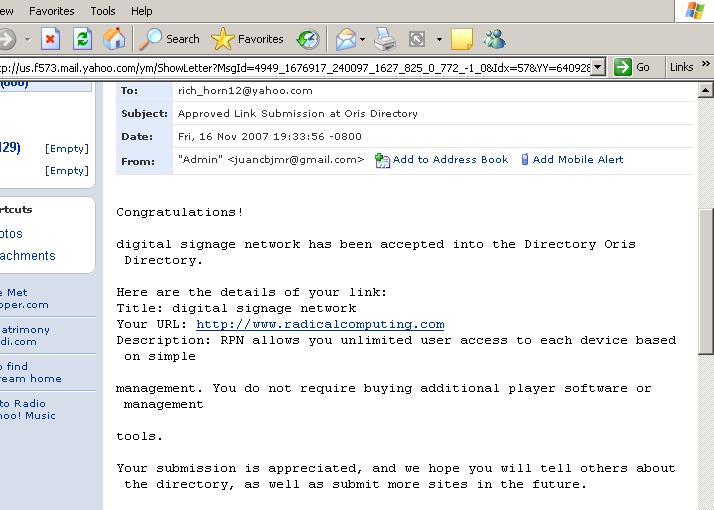Click the vertical scrollbar thumb
Image resolution: width=714 pixels, height=510 pixels.
click(706, 281)
